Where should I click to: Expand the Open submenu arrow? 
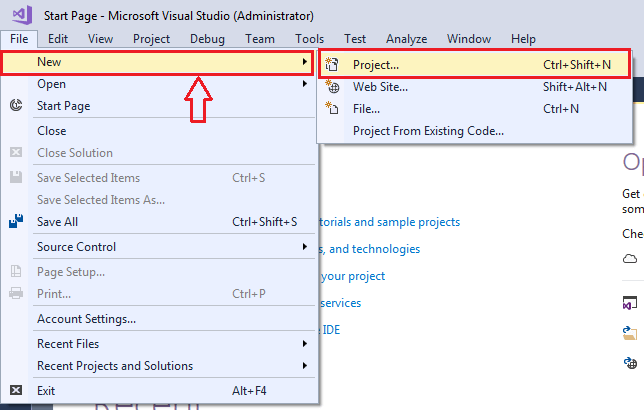pyautogui.click(x=305, y=84)
